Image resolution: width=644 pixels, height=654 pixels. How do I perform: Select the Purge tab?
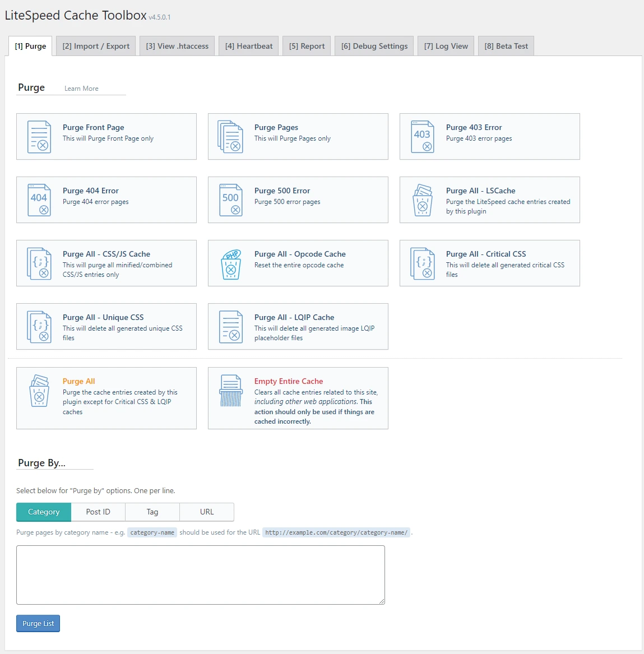tap(30, 46)
